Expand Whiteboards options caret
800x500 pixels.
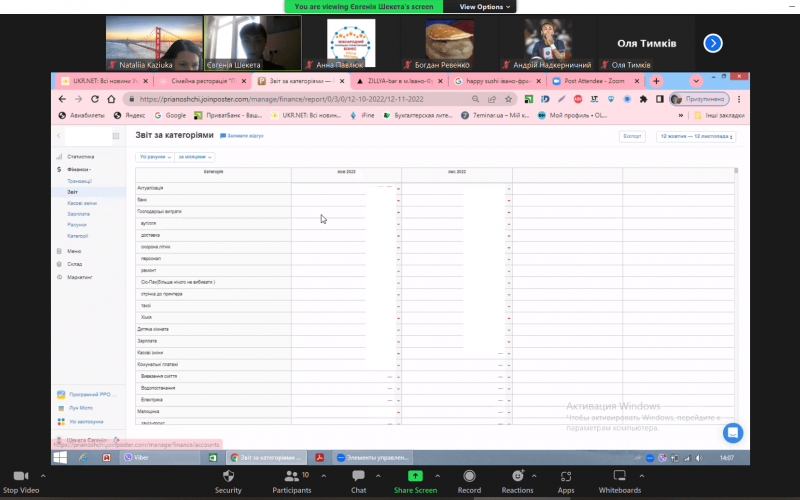point(641,476)
